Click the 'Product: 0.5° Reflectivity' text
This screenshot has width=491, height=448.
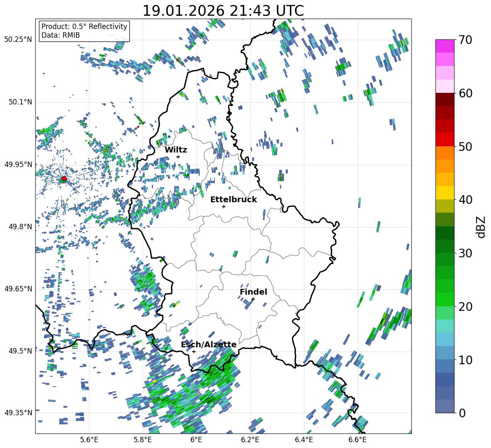[x=84, y=26]
